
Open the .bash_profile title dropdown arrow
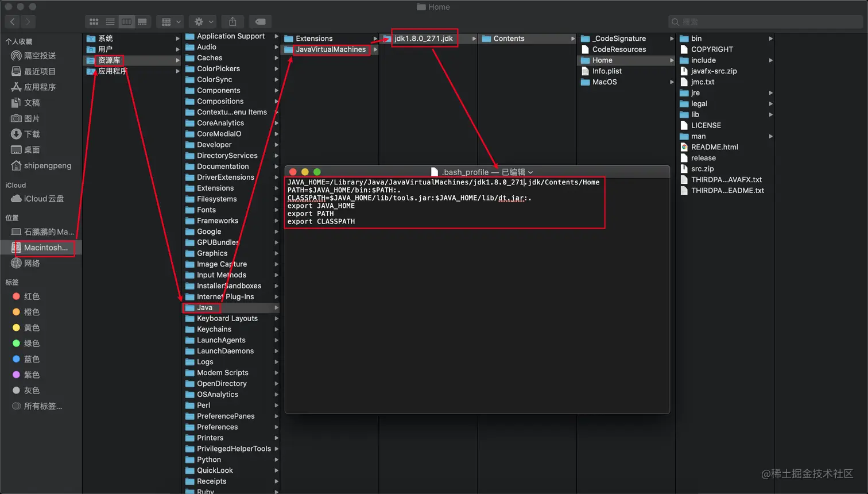point(530,172)
